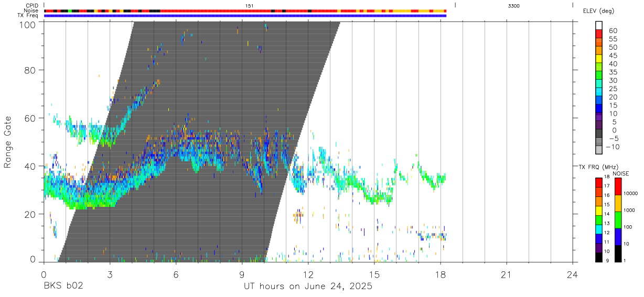Click the CPID value 151
The width and height of the screenshot is (644, 297).
click(250, 5)
